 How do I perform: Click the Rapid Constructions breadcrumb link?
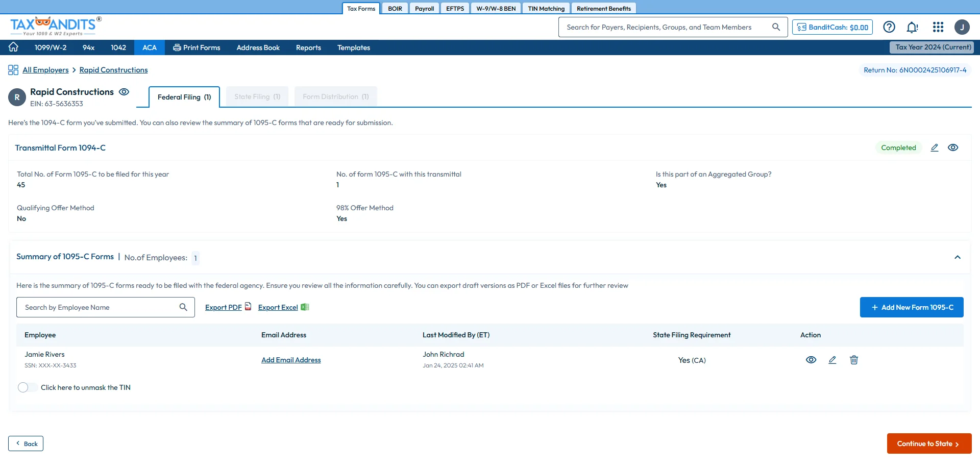pos(113,70)
